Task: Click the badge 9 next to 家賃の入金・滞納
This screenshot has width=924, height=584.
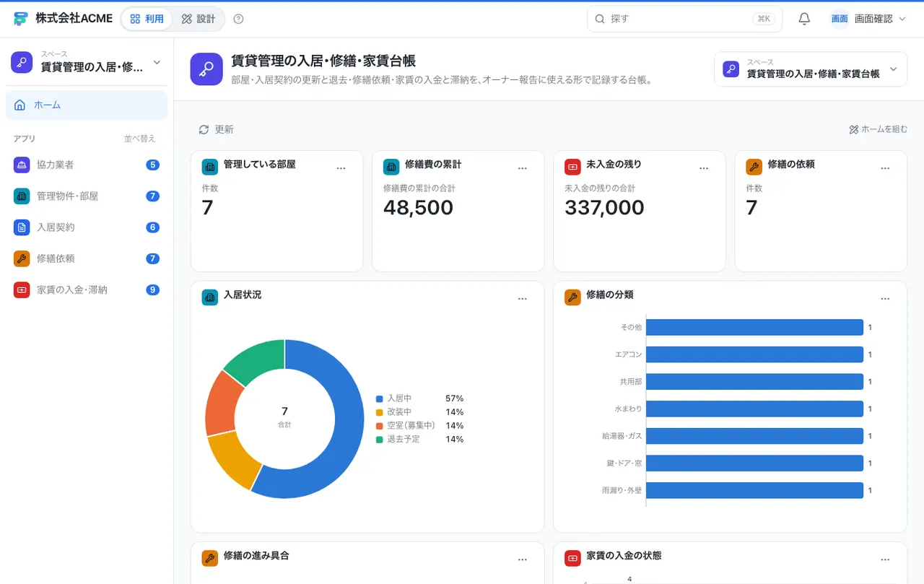Action: pos(152,289)
